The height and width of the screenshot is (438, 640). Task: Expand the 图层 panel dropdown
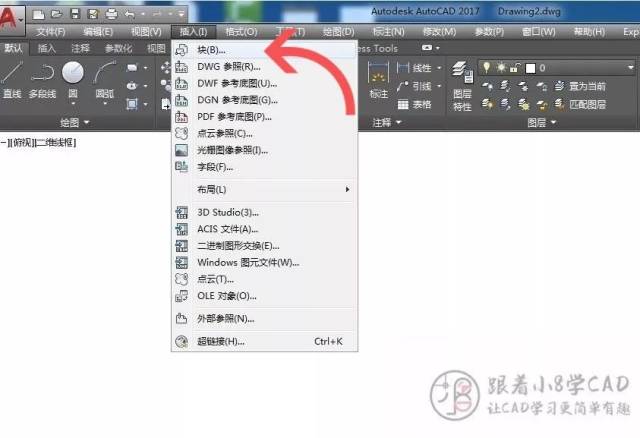pos(542,122)
